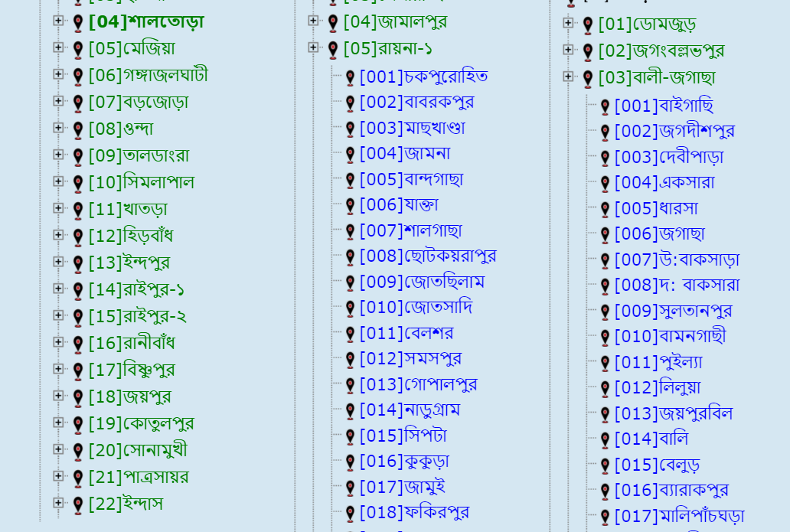The width and height of the screenshot is (790, 532).
Task: Expand the [20]সোনামুখী node
Action: pos(57,450)
